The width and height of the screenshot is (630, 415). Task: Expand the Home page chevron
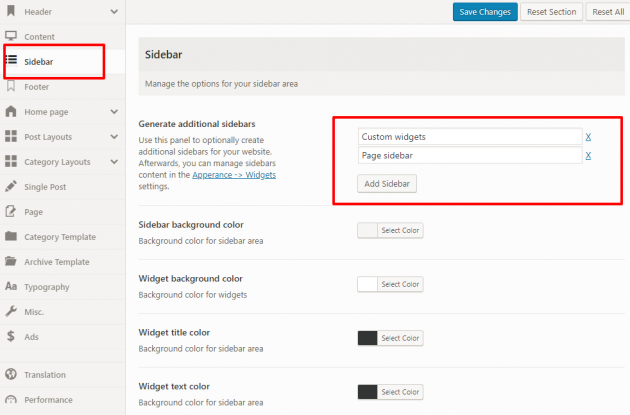pos(114,111)
